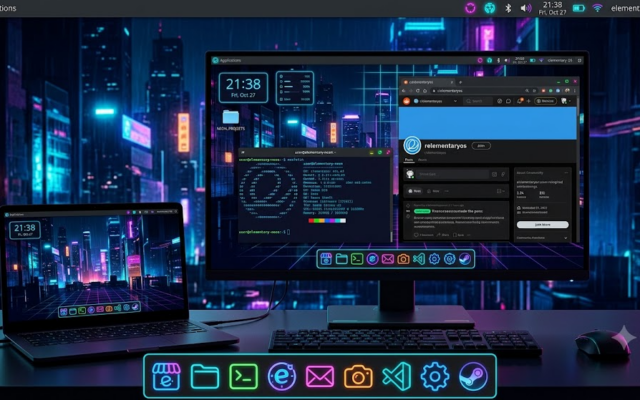
Task: Click wide button in About Community card
Action: [x=543, y=224]
